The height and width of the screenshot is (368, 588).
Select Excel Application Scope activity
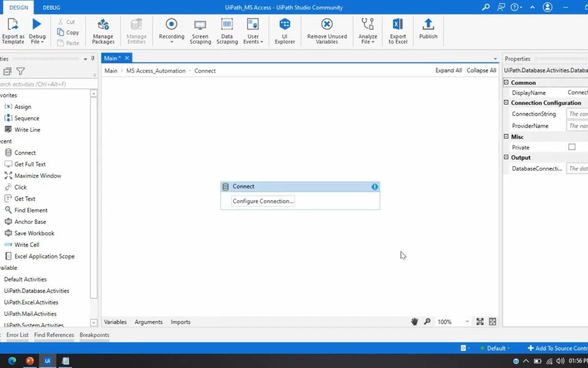tap(39, 256)
